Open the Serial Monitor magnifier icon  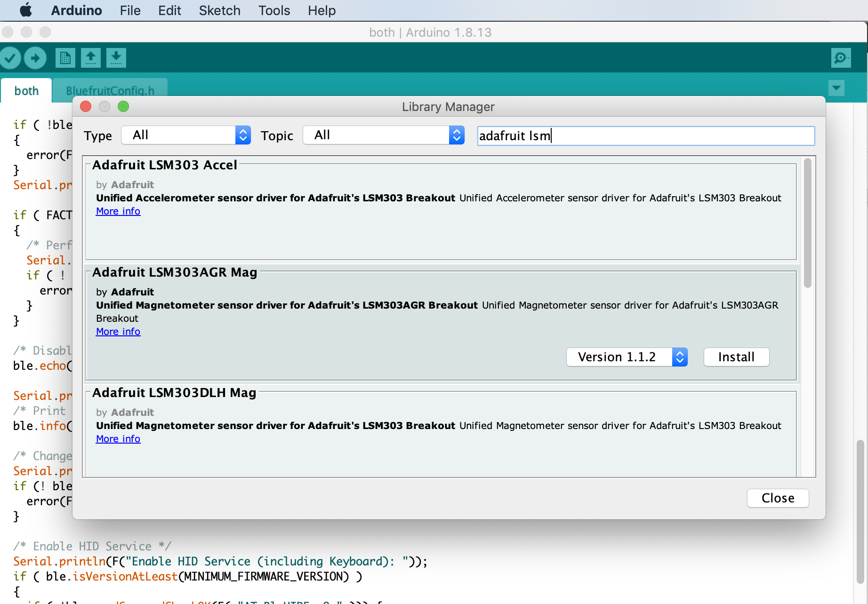pyautogui.click(x=841, y=58)
